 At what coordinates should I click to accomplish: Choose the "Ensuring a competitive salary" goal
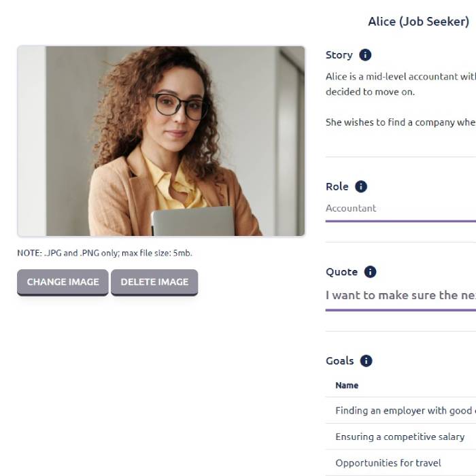pos(400,437)
